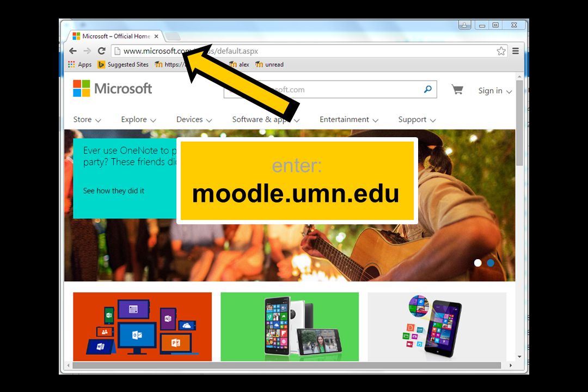Click the horizontal scrollbar thumb
The height and width of the screenshot is (392, 588).
(x=287, y=365)
